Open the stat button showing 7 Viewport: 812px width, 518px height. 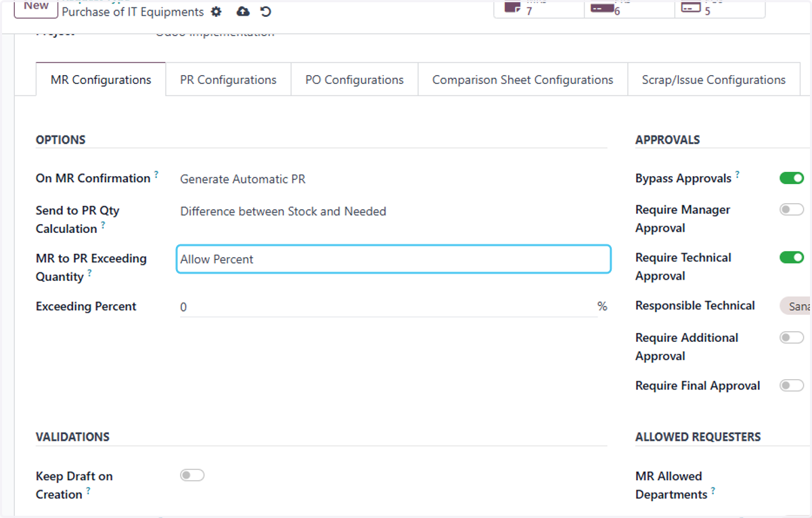pos(539,8)
